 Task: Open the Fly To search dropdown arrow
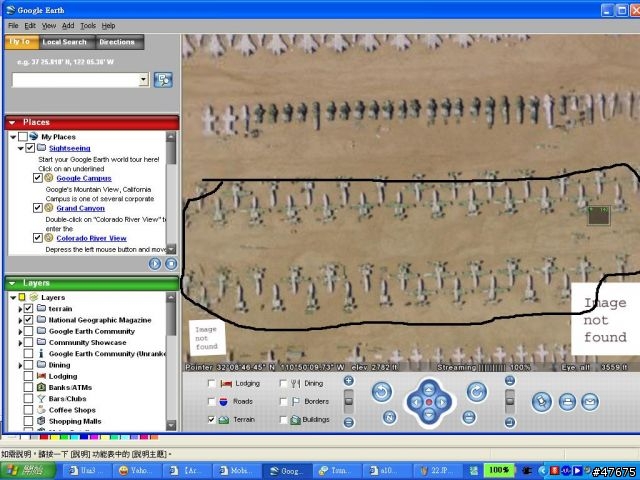[x=144, y=80]
